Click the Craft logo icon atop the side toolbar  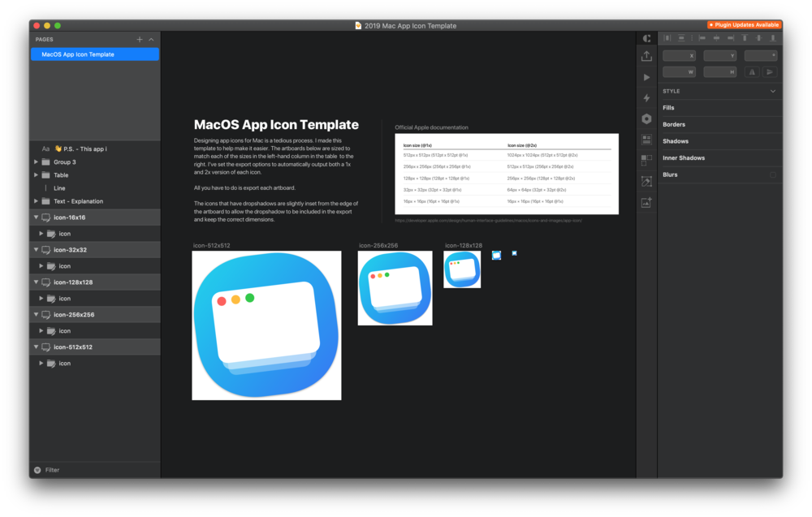tap(646, 38)
